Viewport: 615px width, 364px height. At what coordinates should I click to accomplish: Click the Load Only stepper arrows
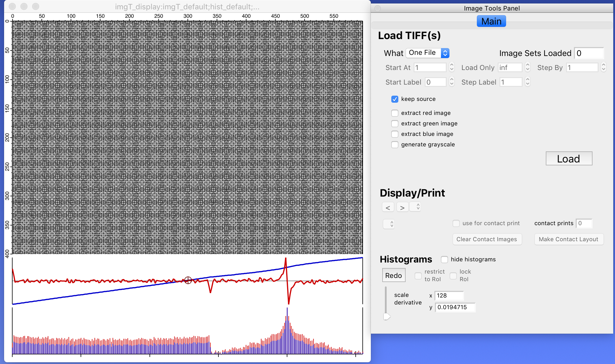tap(527, 67)
